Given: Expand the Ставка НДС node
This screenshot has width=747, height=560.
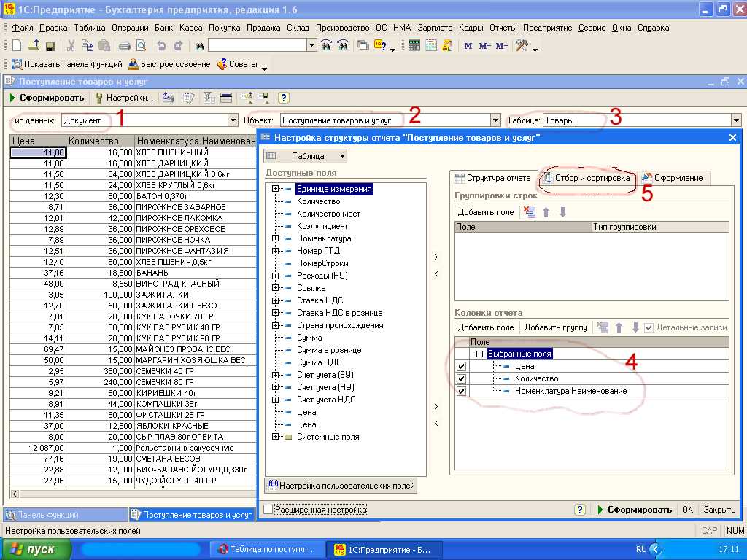Looking at the screenshot, I should coord(275,300).
